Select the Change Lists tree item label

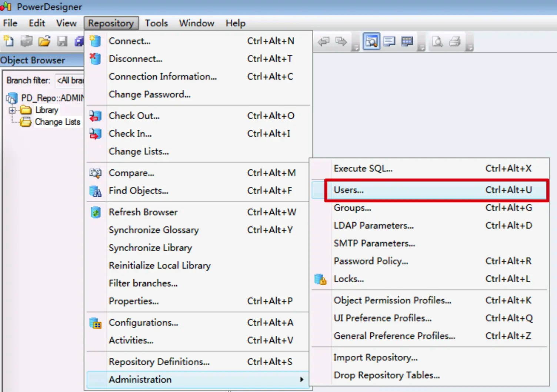[57, 122]
